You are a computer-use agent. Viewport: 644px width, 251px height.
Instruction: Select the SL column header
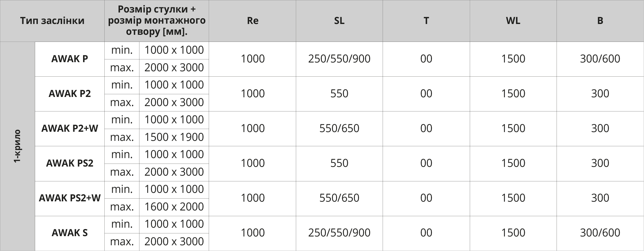pyautogui.click(x=339, y=21)
